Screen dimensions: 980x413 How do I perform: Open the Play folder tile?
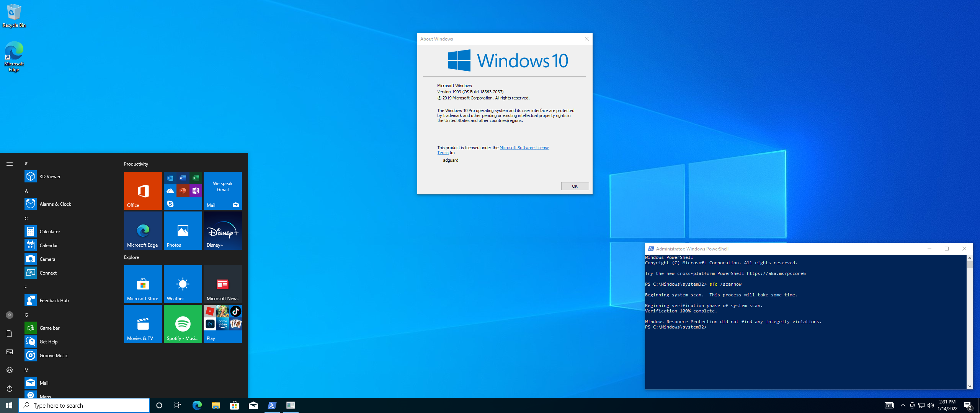click(223, 324)
